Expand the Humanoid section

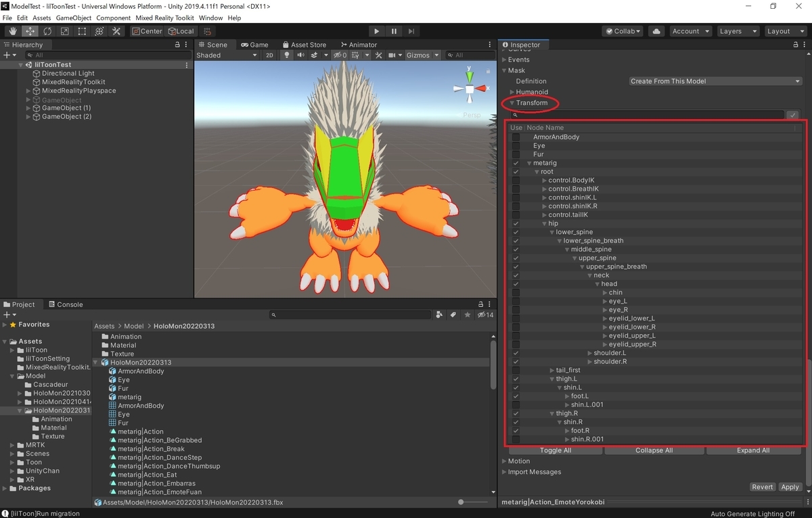coord(512,92)
